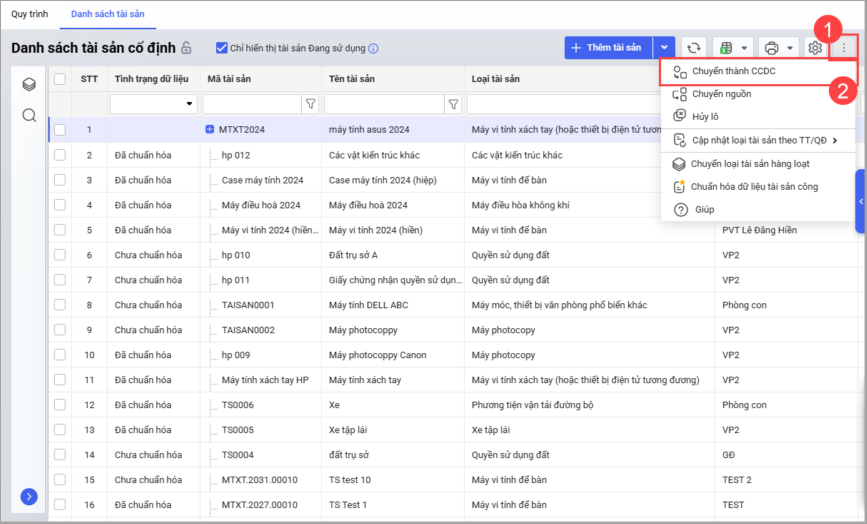Select Chuyển loại tài sản hàng loạt
Viewport: 867px width, 524px height.
[758, 164]
